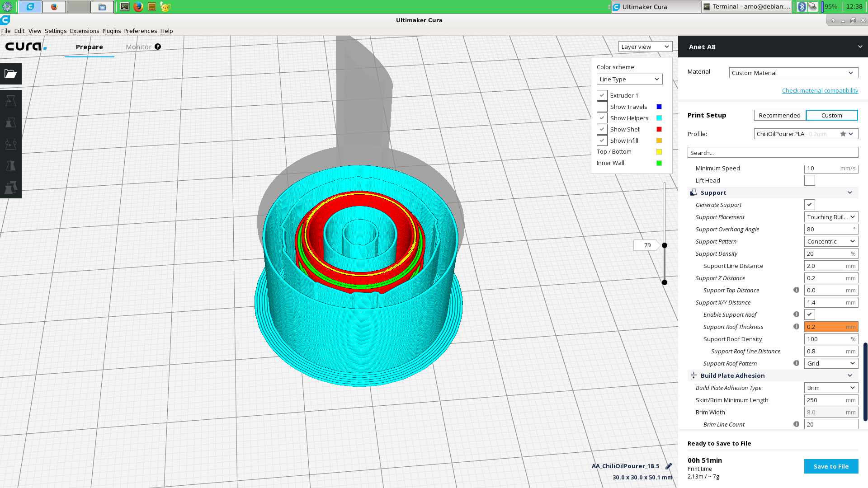The height and width of the screenshot is (488, 868).
Task: Click the removable device tray icon
Action: (813, 7)
